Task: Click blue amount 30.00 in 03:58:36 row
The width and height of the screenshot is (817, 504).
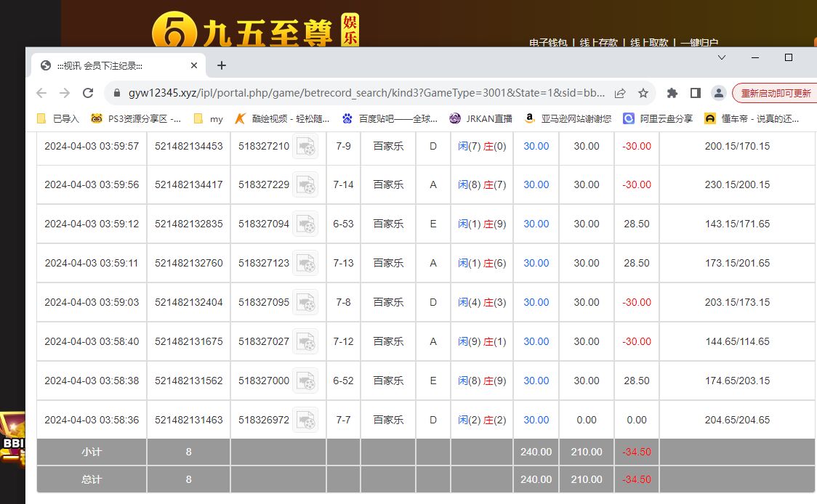Action: [x=536, y=420]
